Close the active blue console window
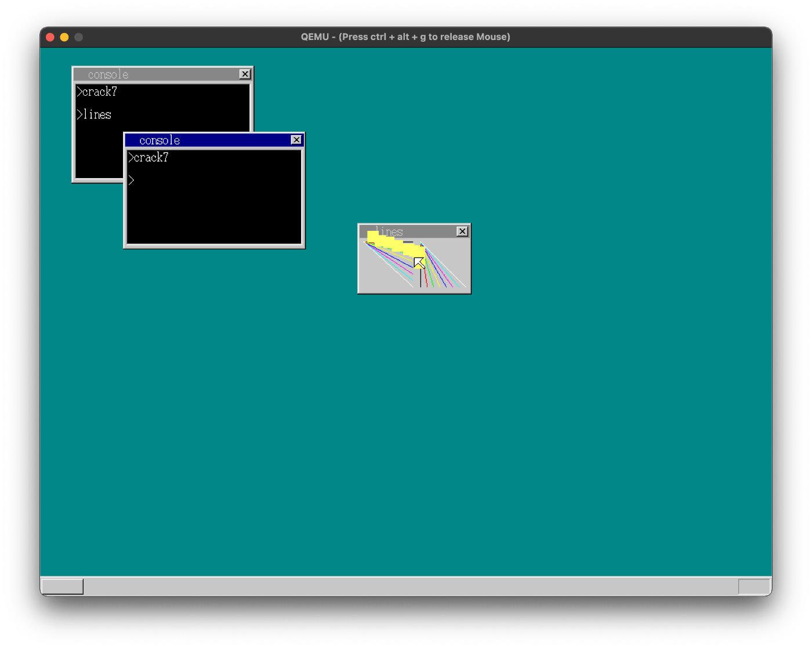The width and height of the screenshot is (812, 649). click(x=296, y=140)
